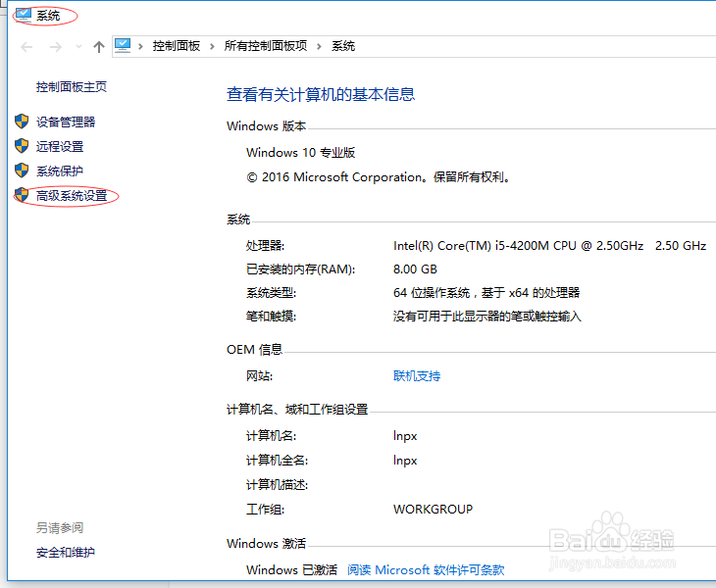The width and height of the screenshot is (716, 588).
Task: Open 所有控制面板项 breadcrumb
Action: point(266,46)
